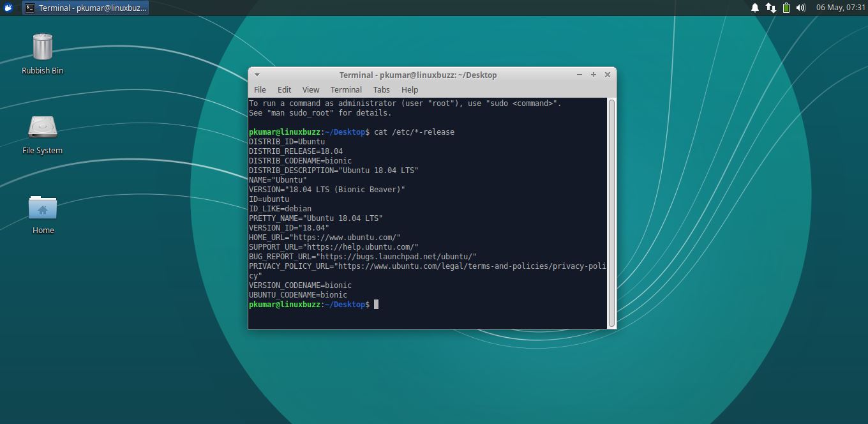Open the Tabs menu in Terminal

tap(381, 90)
